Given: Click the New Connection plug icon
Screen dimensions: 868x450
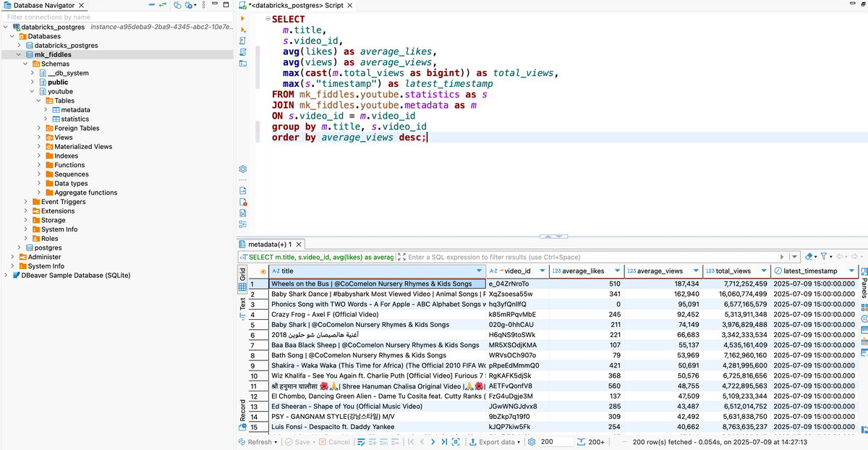Looking at the screenshot, I should pos(177,5).
